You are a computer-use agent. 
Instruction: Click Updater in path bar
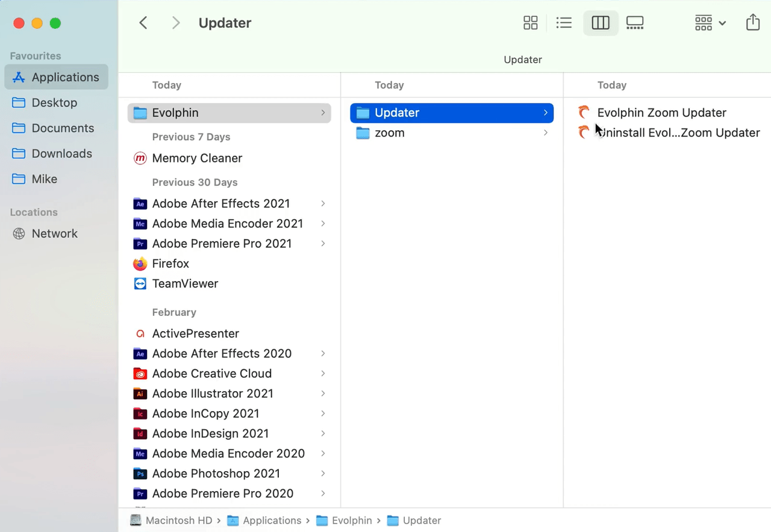click(414, 521)
